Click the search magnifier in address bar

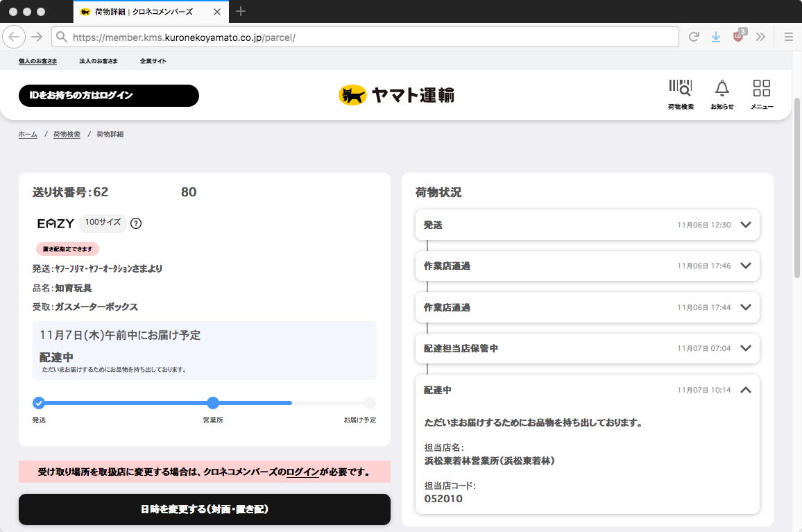[61, 37]
